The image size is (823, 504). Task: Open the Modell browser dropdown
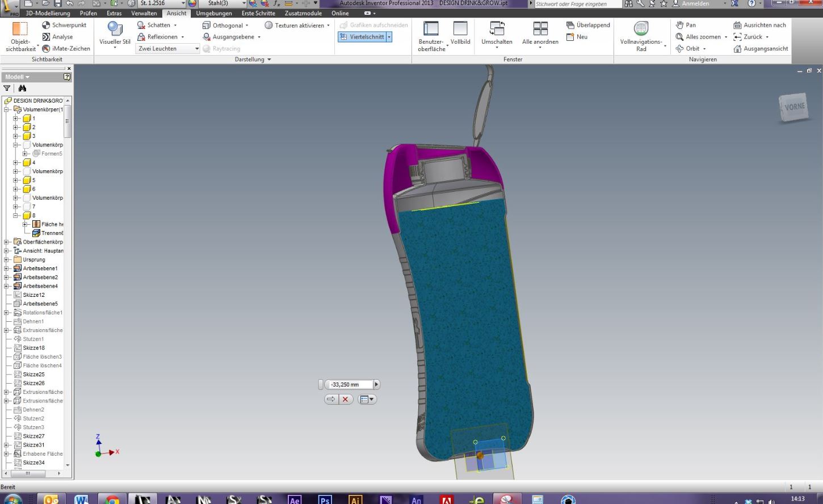coord(18,77)
